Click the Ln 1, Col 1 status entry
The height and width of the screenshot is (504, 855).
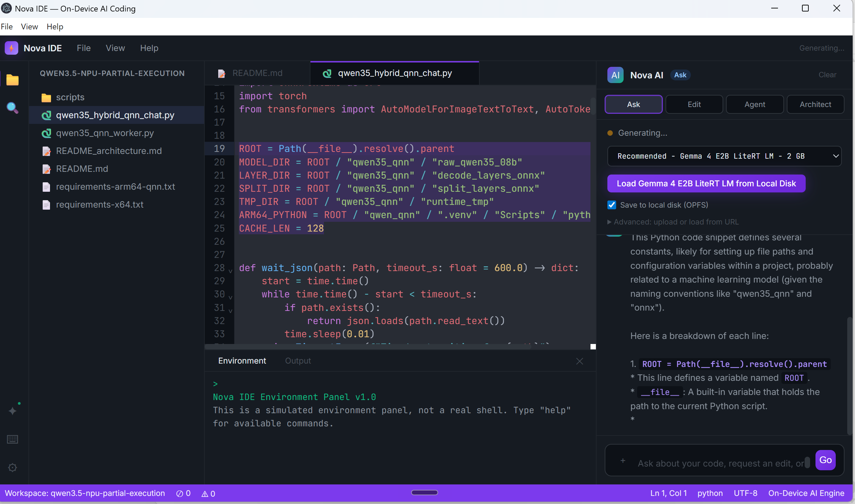coord(668,493)
